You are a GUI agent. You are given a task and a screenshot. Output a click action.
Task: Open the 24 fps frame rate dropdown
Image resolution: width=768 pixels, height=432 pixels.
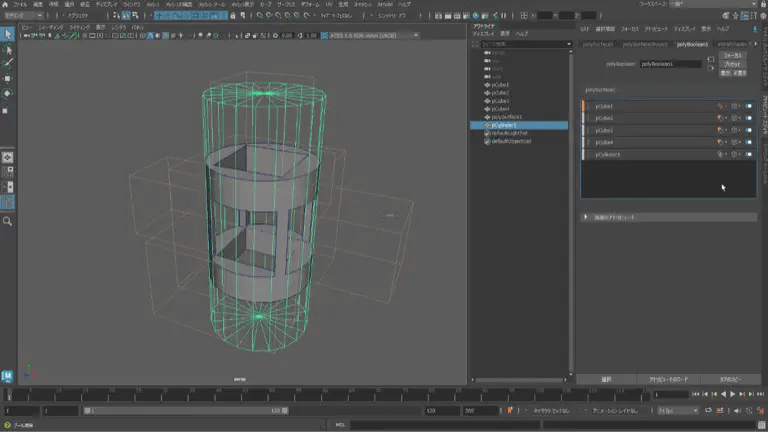click(x=678, y=410)
